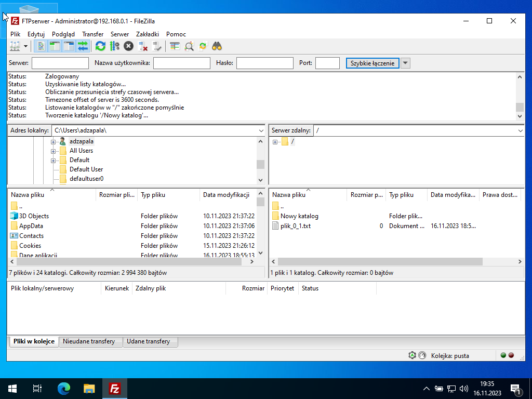This screenshot has height=399, width=532.
Task: Click the Szybkie łączenie button
Action: point(372,63)
